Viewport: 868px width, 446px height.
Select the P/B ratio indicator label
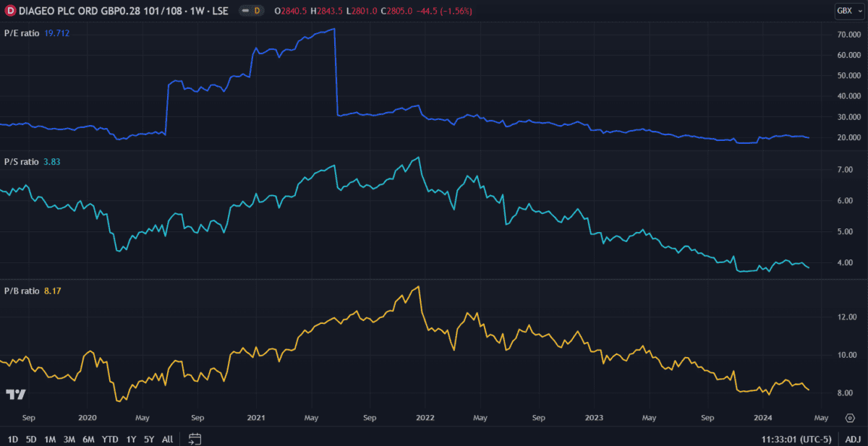pos(22,291)
